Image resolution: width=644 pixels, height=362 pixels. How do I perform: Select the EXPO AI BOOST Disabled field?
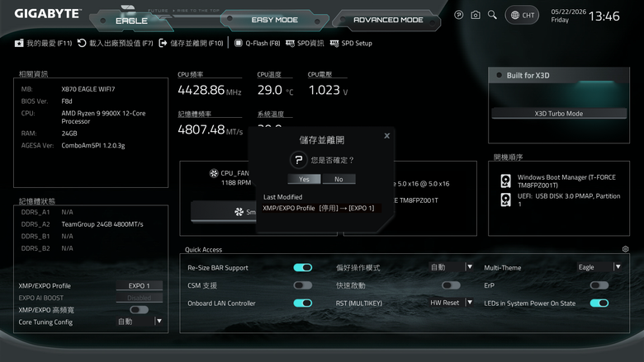(140, 298)
